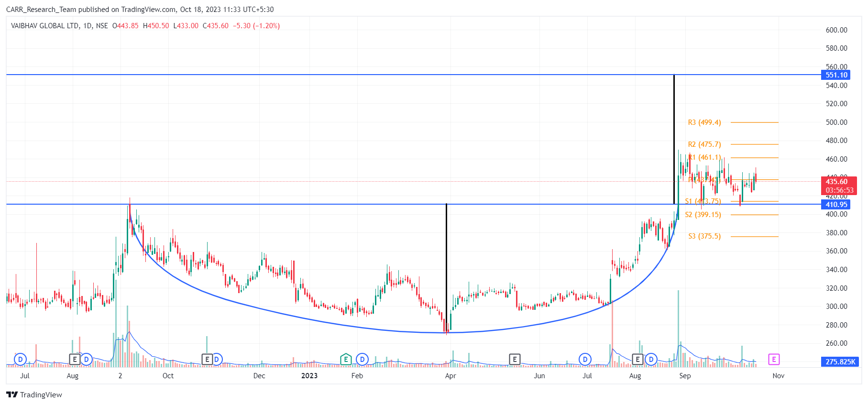Viewport: 868px width, 405px height.
Task: Click the high value H450.50
Action: point(156,26)
